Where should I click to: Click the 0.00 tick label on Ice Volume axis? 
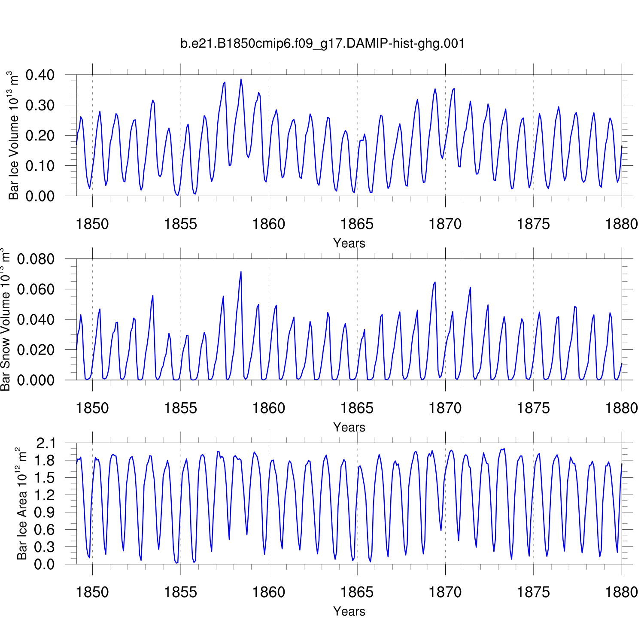pos(40,196)
